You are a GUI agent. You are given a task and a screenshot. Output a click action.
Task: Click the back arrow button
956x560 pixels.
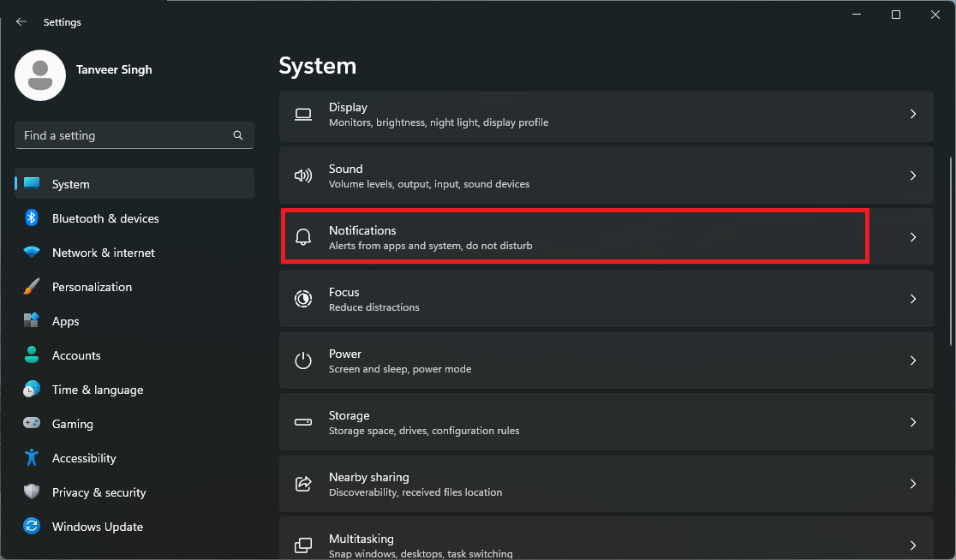(21, 21)
